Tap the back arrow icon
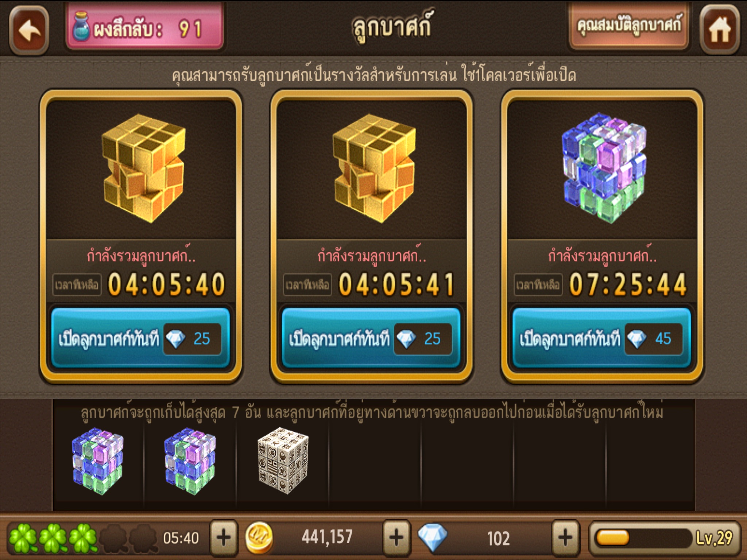Screen dimensions: 747x560 [29, 30]
